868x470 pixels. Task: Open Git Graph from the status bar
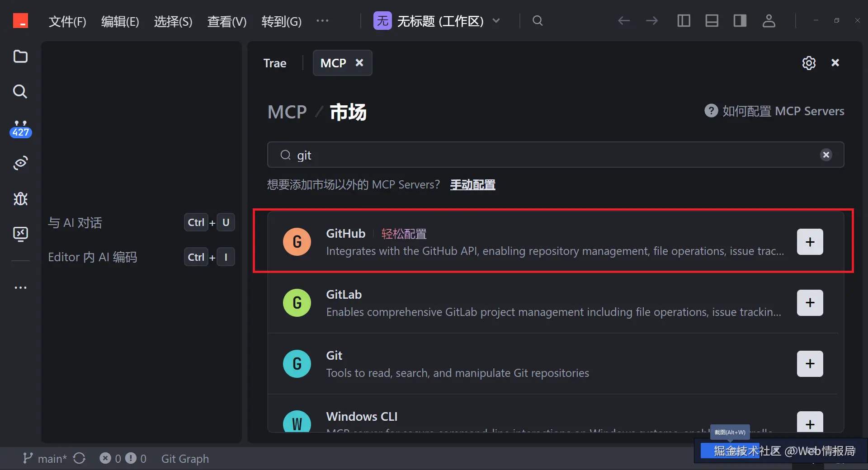[x=185, y=458]
